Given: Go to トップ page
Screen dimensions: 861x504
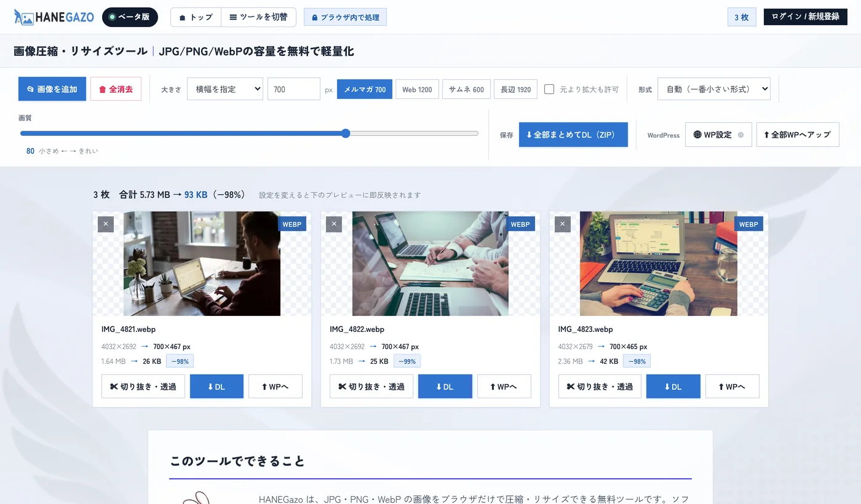Looking at the screenshot, I should (196, 17).
